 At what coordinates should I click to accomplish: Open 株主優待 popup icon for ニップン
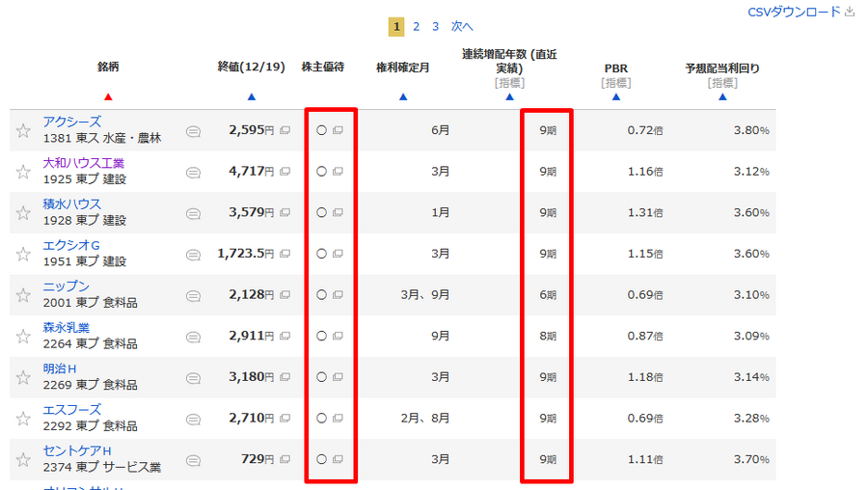click(x=338, y=295)
